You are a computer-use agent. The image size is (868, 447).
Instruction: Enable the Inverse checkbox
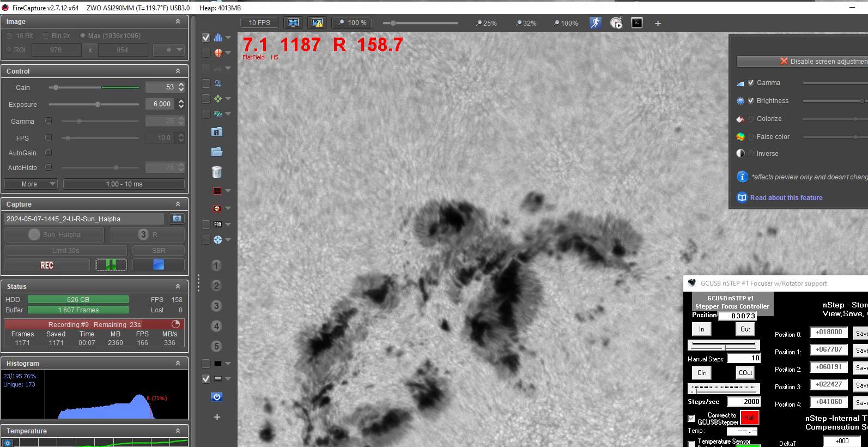click(x=751, y=153)
